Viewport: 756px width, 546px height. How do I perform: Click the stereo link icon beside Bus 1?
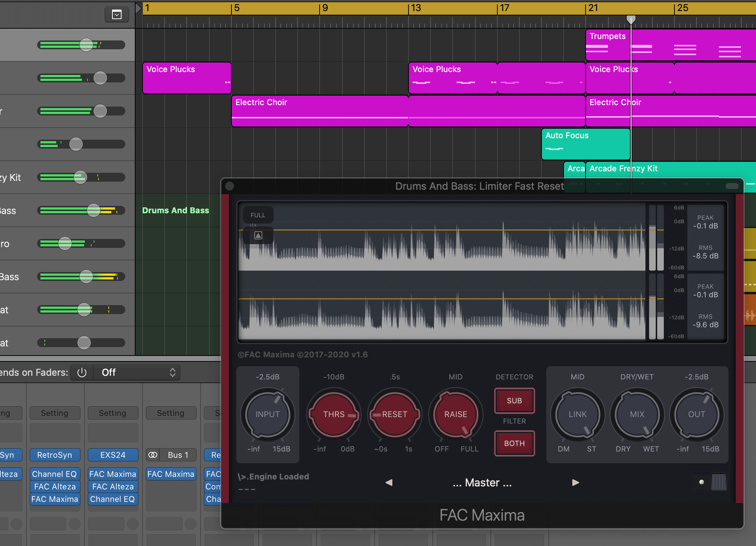click(x=153, y=455)
